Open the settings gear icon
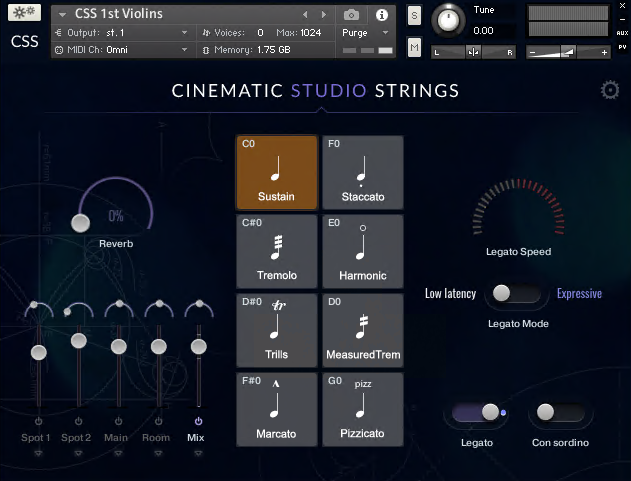This screenshot has width=631, height=481. (x=610, y=90)
